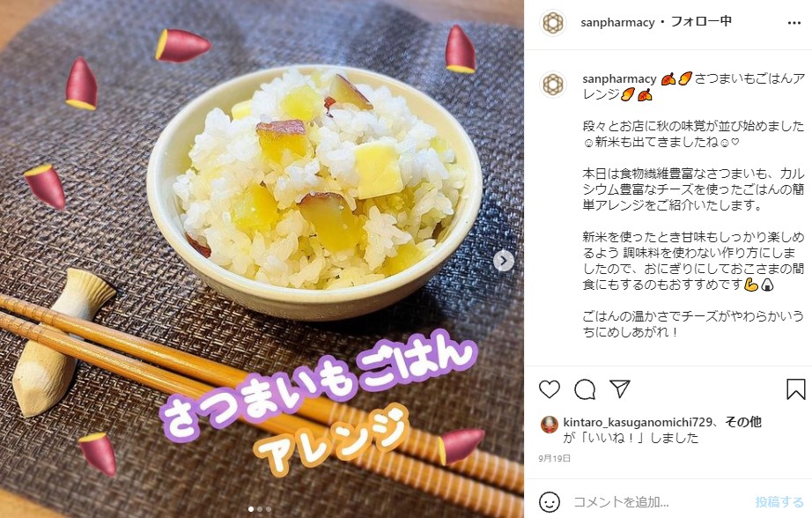This screenshot has width=812, height=518.
Task: Like the post with the heart icon
Action: (550, 389)
